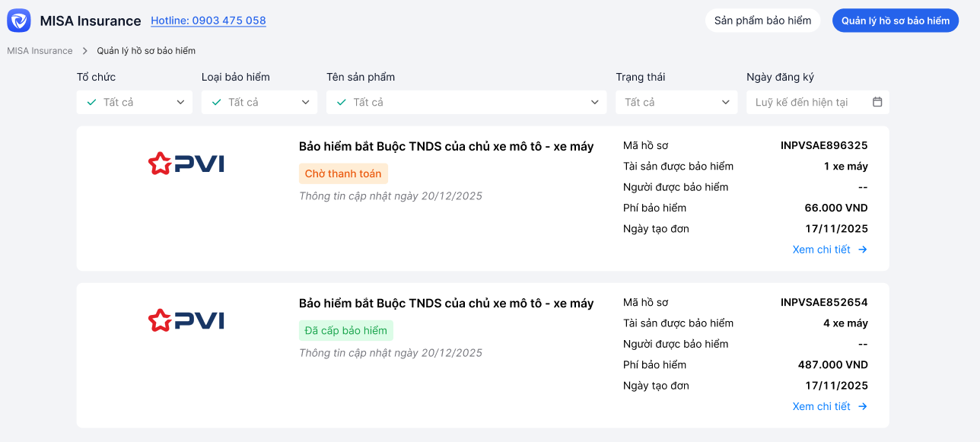Open the calendar icon in Ngày đăng ký
Screen dimensions: 980x442
tap(877, 101)
